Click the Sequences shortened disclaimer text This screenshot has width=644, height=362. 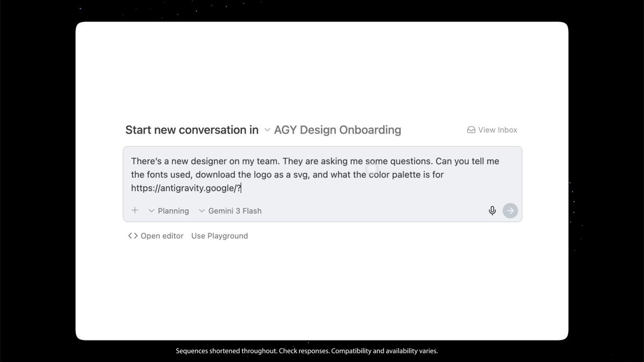click(306, 351)
